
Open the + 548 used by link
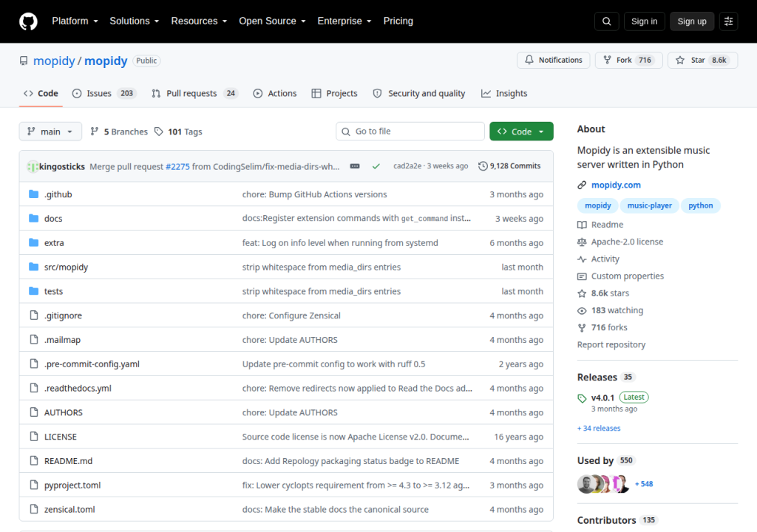644,484
